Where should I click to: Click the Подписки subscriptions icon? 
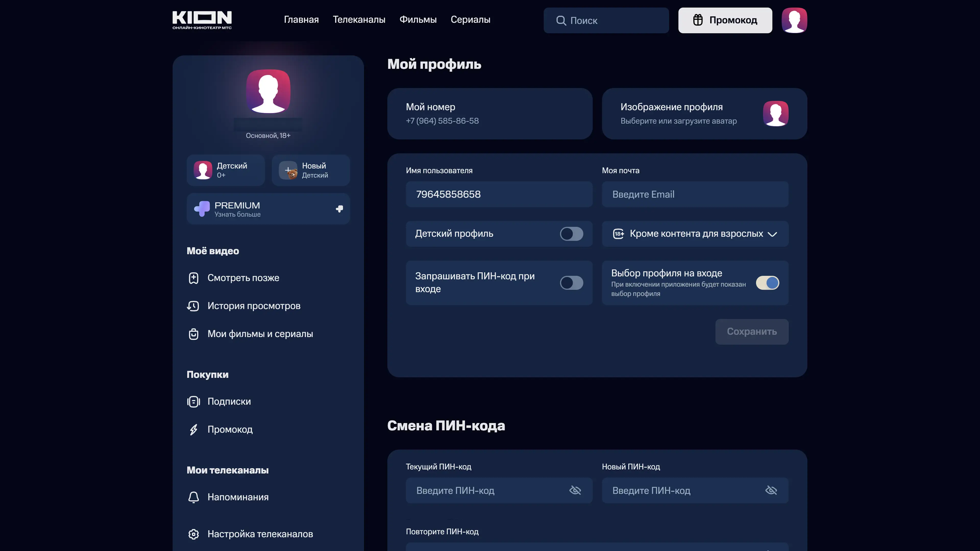click(193, 402)
